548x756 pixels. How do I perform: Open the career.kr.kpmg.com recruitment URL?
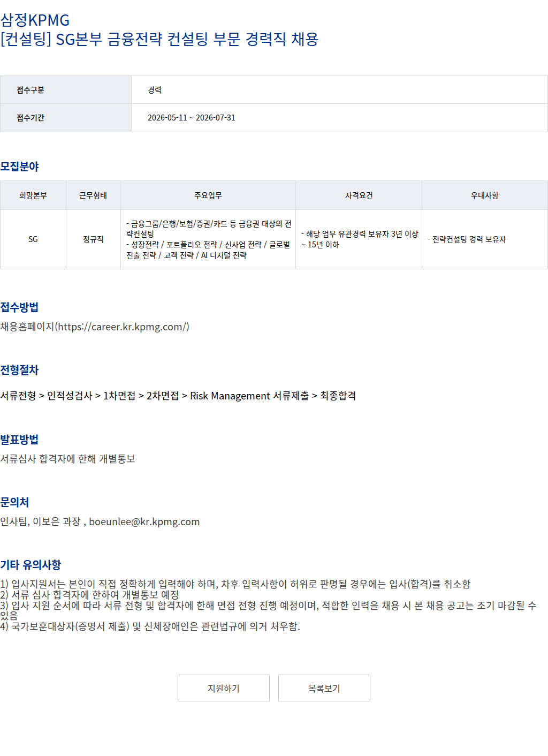click(x=123, y=327)
